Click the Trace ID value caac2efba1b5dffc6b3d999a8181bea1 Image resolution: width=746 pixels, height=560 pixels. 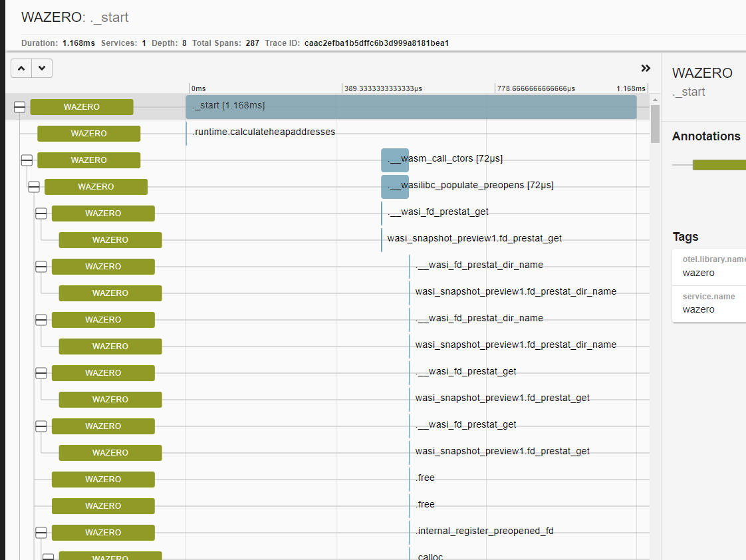(376, 43)
